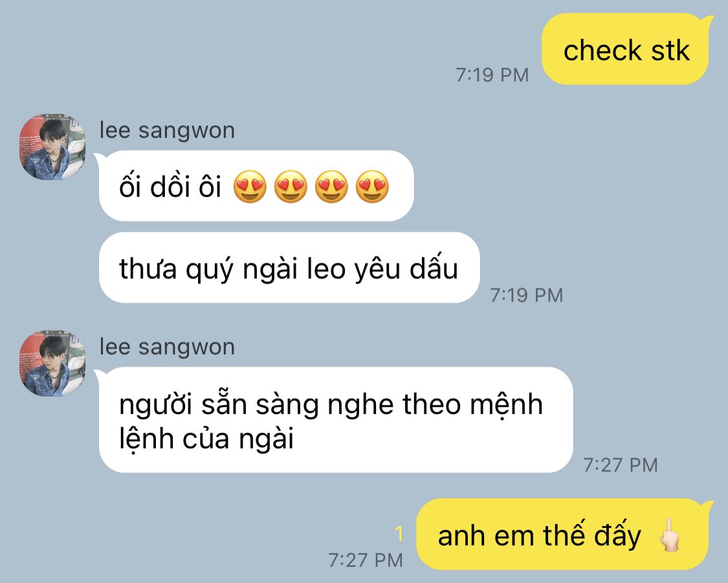Open first "lee sangwon" sender name

(167, 130)
